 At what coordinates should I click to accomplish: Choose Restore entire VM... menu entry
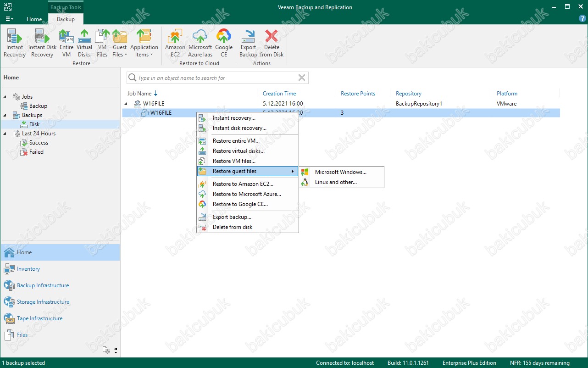[248, 141]
